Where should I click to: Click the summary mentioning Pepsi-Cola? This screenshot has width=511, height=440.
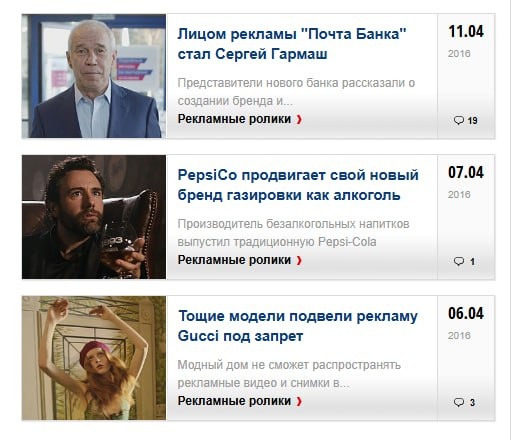tap(293, 233)
